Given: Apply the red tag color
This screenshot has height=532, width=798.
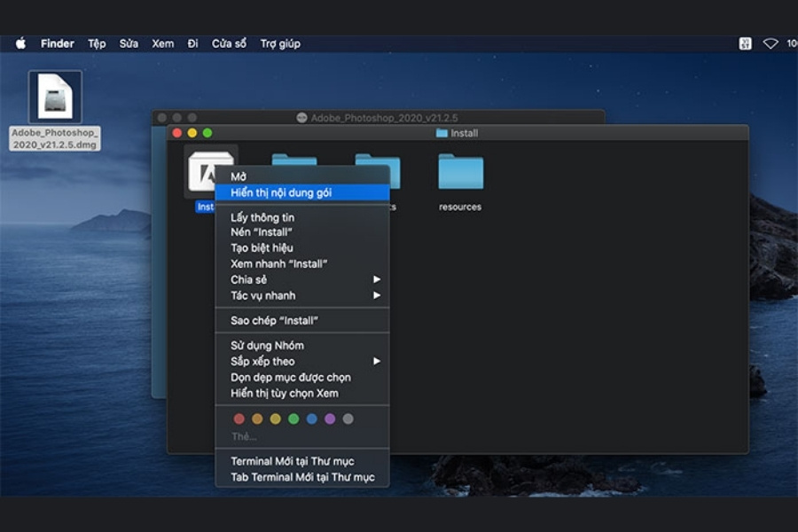Looking at the screenshot, I should (x=239, y=419).
